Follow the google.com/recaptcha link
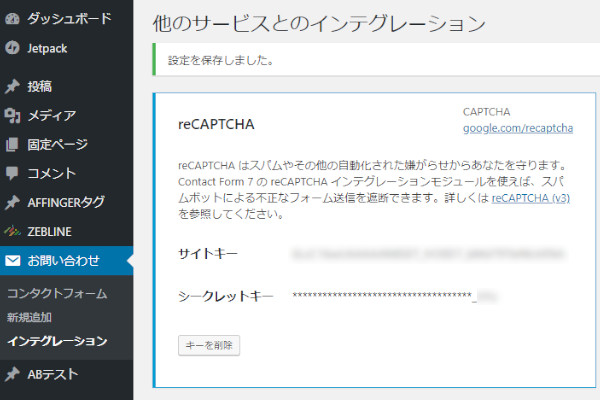The height and width of the screenshot is (400, 600). click(518, 128)
